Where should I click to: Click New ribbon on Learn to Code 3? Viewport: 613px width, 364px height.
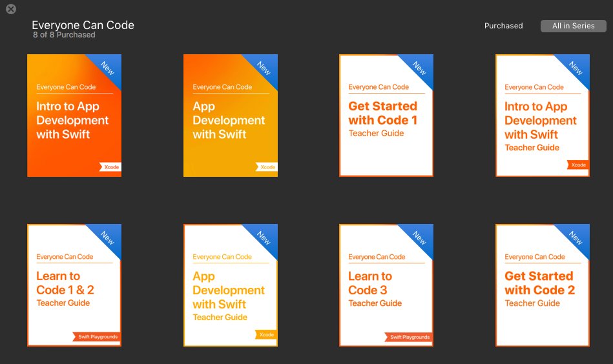click(419, 238)
